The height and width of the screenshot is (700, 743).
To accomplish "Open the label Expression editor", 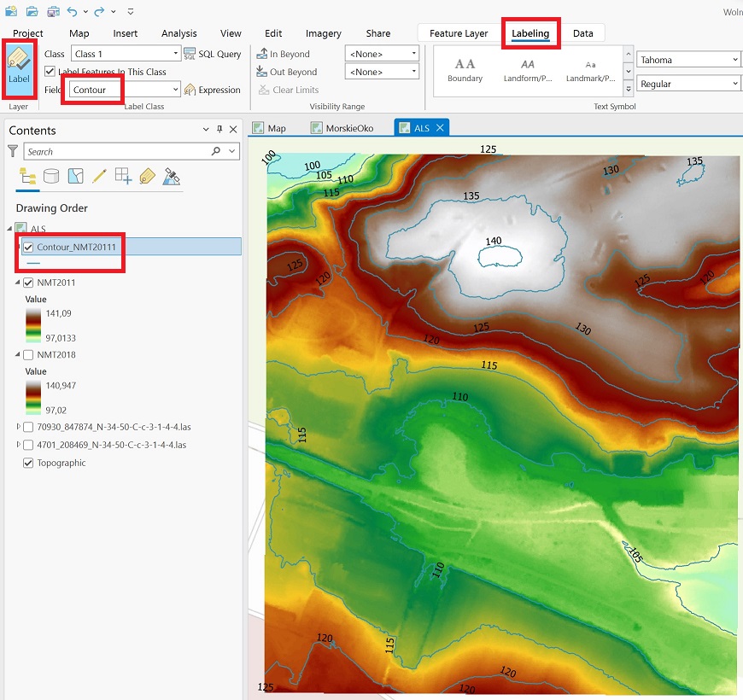I will coord(213,90).
